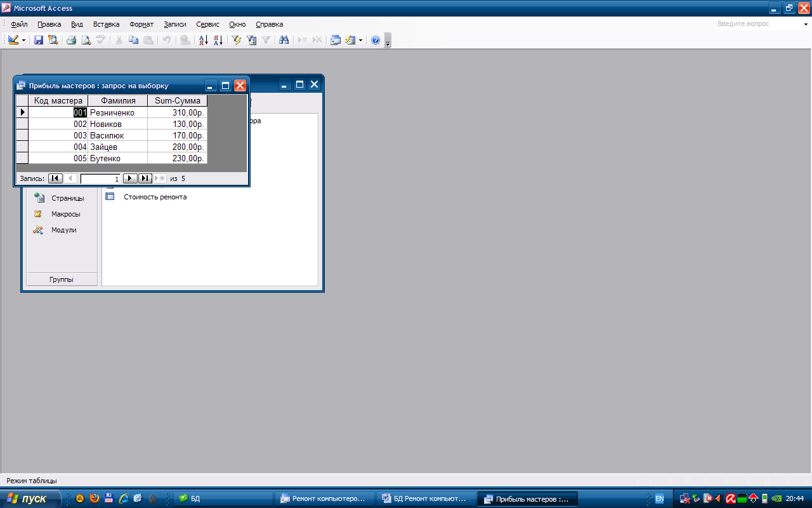Click the Apply Filter funnel icon
The image size is (812, 508).
(266, 40)
